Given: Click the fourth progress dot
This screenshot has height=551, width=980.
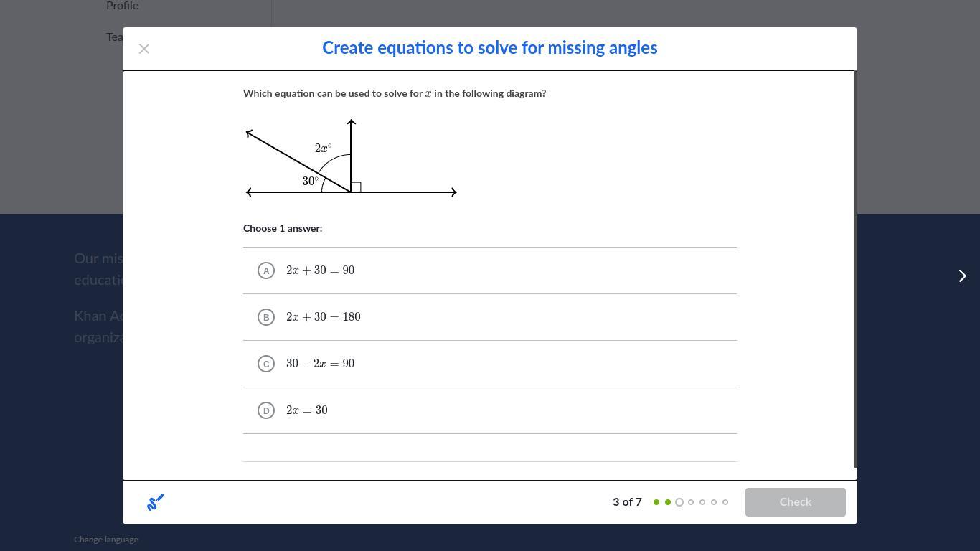Looking at the screenshot, I should pos(691,502).
